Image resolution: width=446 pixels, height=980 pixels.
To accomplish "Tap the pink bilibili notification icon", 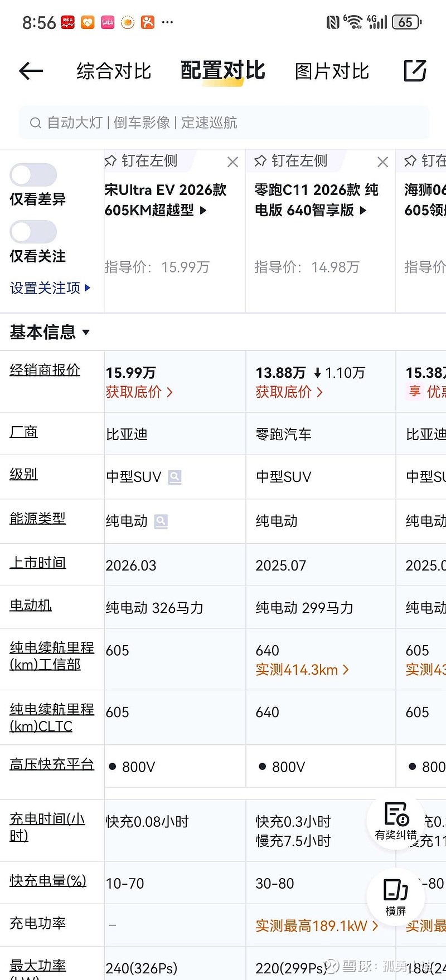I will pyautogui.click(x=108, y=22).
